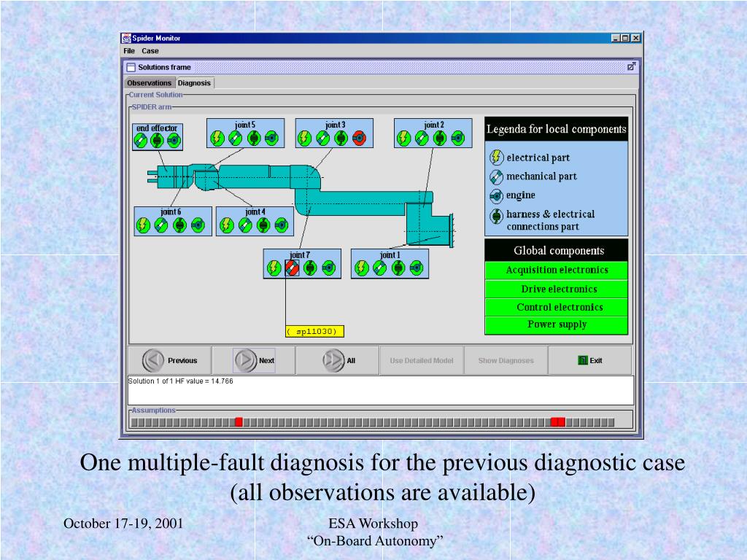The height and width of the screenshot is (560, 747).
Task: Click joint 4 electrical part icon
Action: 226,225
